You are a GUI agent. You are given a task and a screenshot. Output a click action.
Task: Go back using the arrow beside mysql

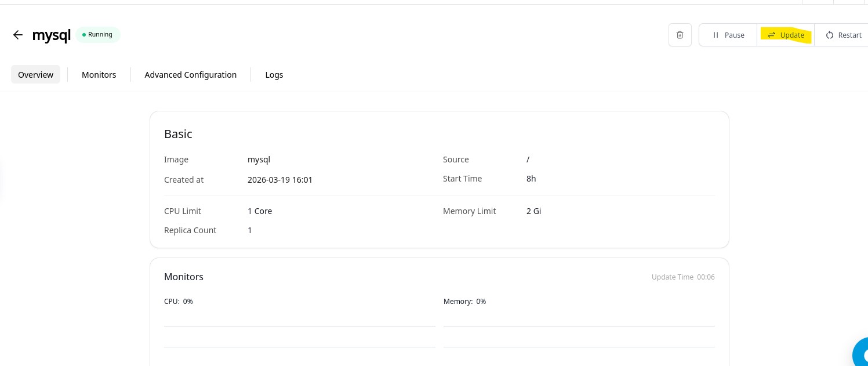coord(18,35)
